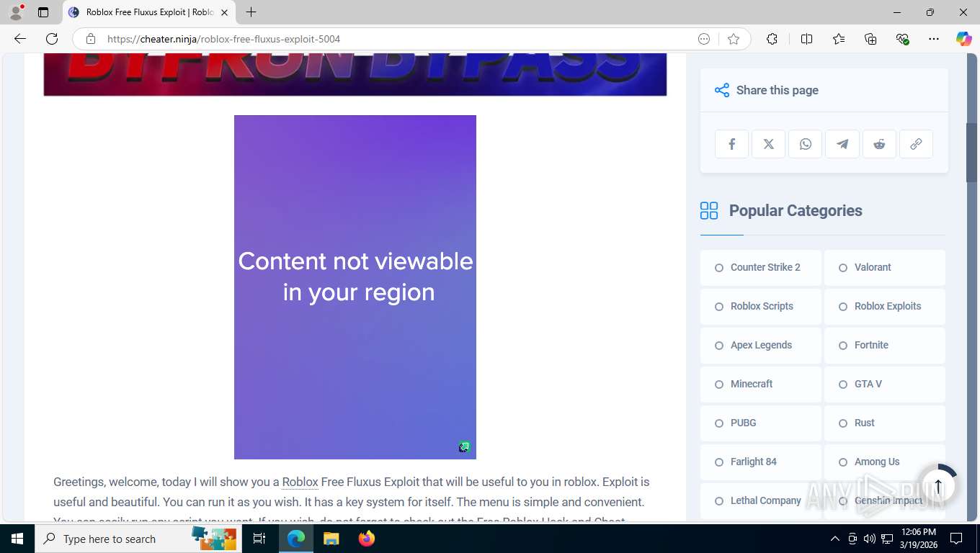Open Task View on taskbar
Screen dimensions: 980x553
(259, 539)
